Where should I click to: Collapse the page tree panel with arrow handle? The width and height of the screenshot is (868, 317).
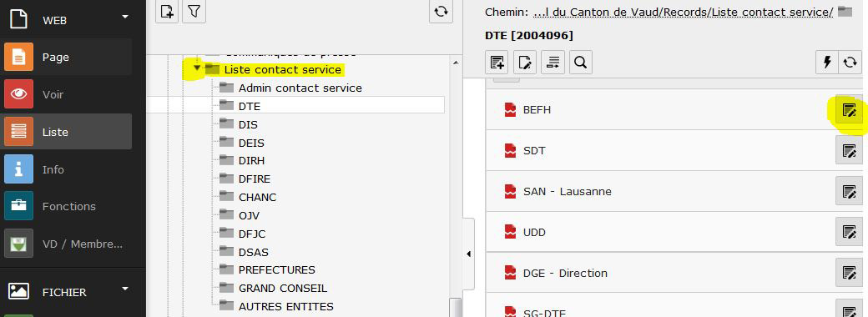468,254
